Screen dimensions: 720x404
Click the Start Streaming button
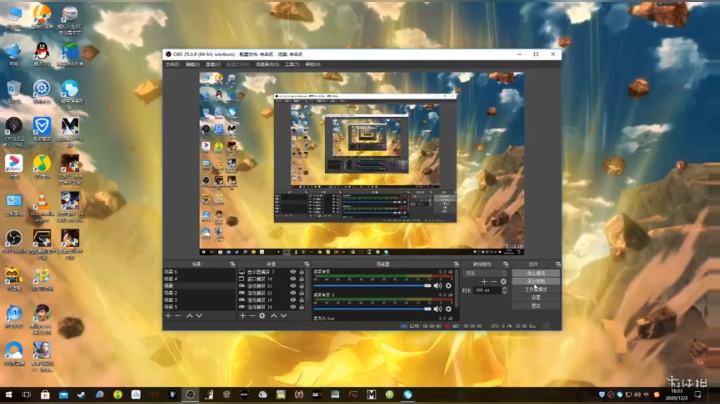pos(536,273)
